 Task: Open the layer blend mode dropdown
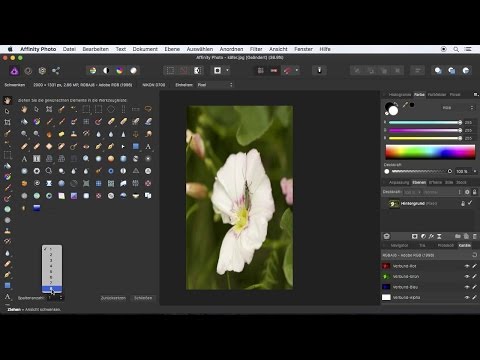442,192
